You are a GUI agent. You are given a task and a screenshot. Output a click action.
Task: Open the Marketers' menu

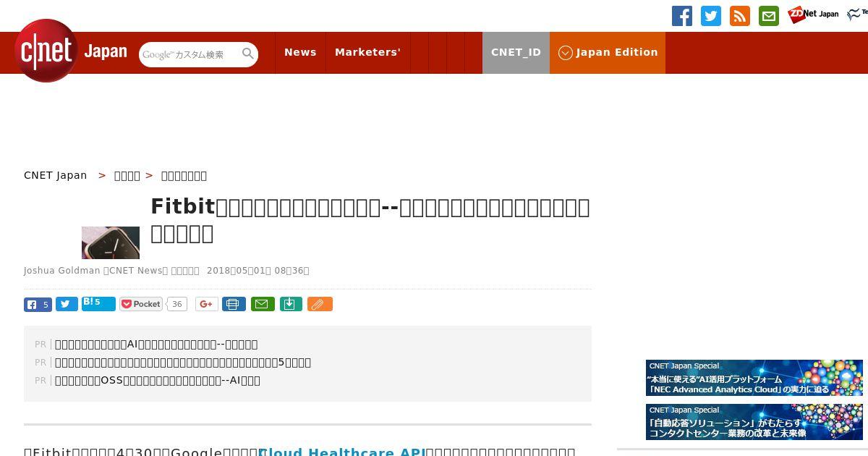(367, 52)
